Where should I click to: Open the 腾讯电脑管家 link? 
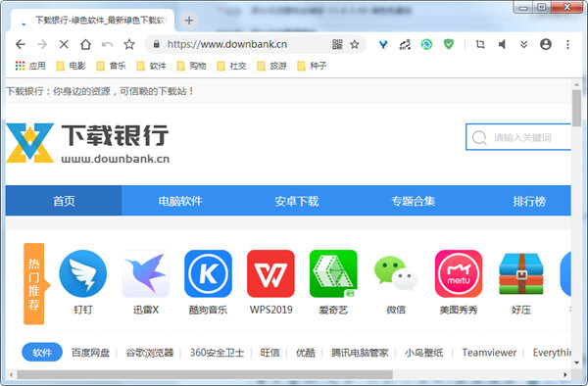click(360, 353)
